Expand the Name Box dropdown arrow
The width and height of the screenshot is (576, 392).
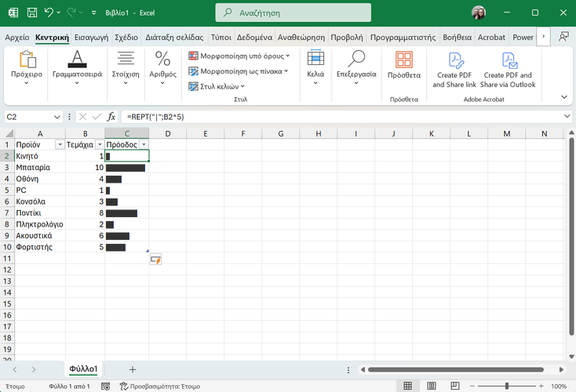click(x=57, y=116)
